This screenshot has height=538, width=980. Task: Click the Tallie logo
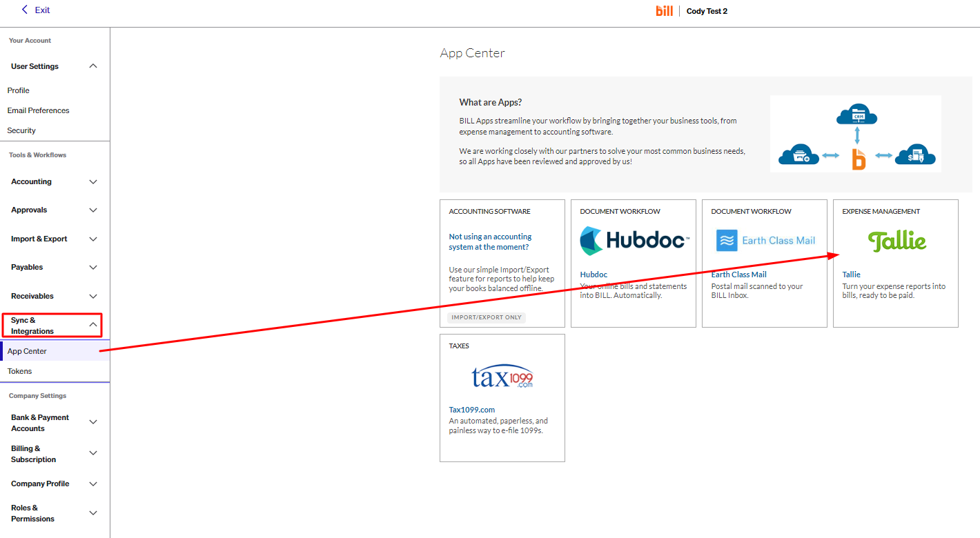[896, 241]
